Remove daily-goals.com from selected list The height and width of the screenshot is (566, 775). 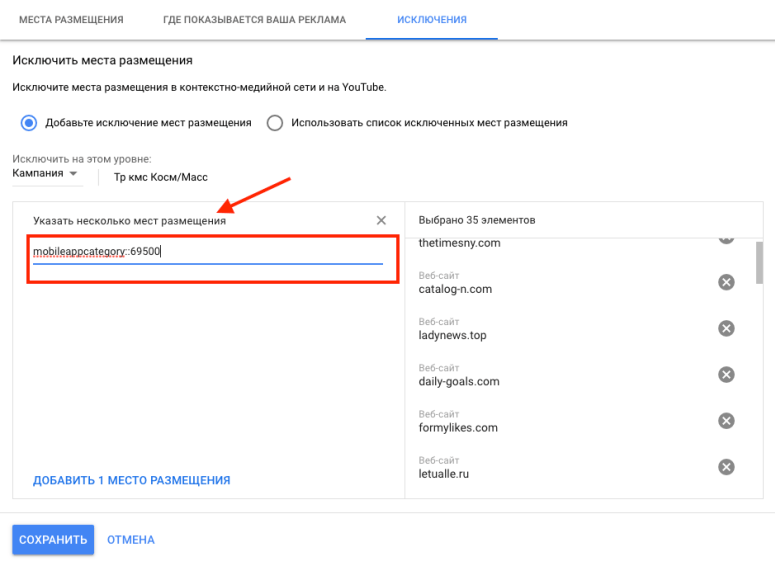726,375
